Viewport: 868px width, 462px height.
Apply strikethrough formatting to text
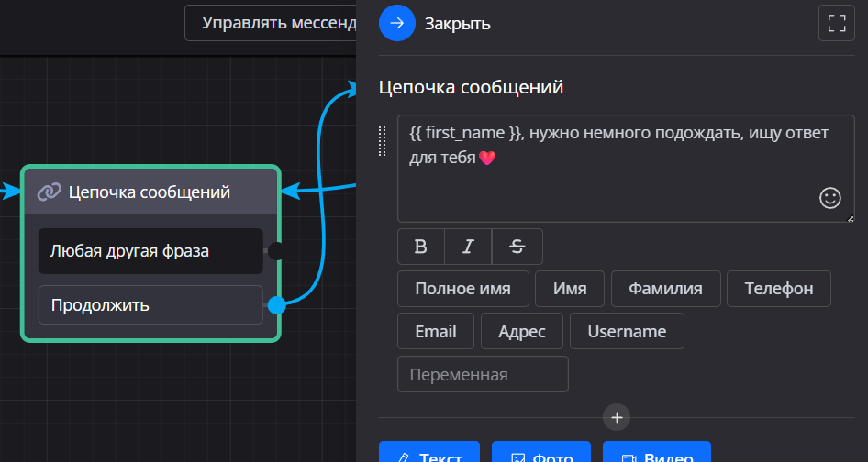[x=517, y=247]
